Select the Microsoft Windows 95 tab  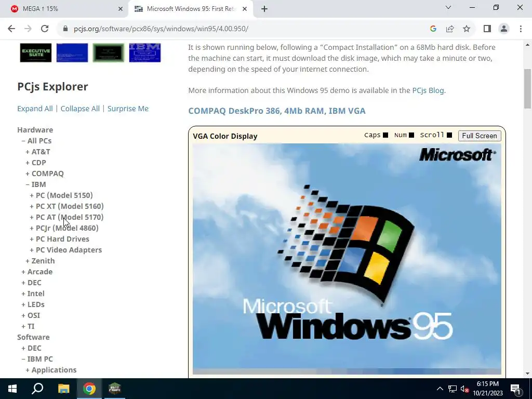191,9
